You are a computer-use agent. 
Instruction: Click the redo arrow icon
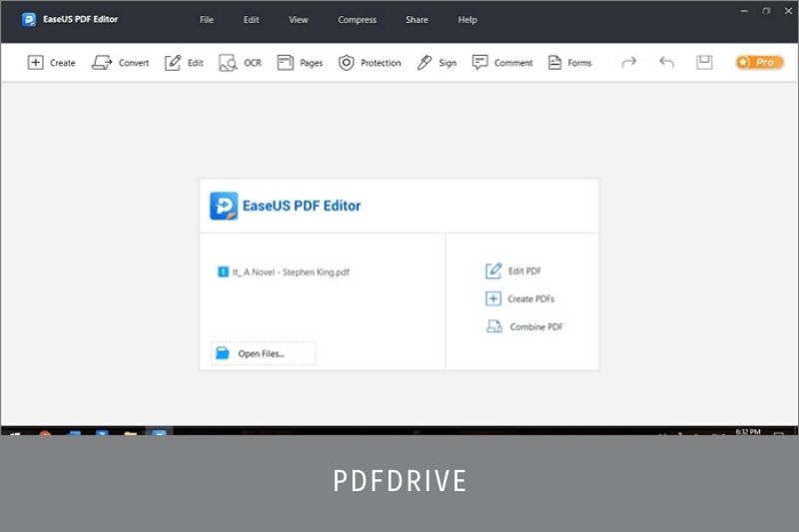click(x=629, y=62)
